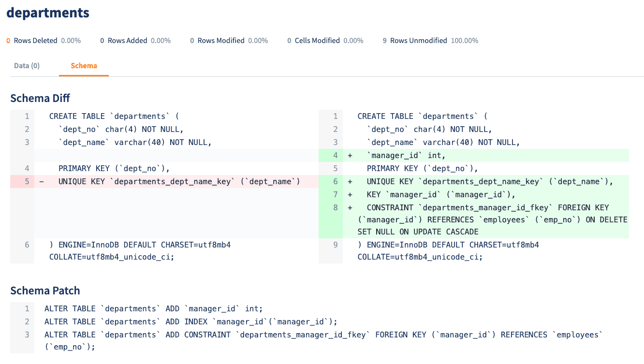Click patch line ADD `manager_id` int
644x364 pixels.
click(x=153, y=308)
